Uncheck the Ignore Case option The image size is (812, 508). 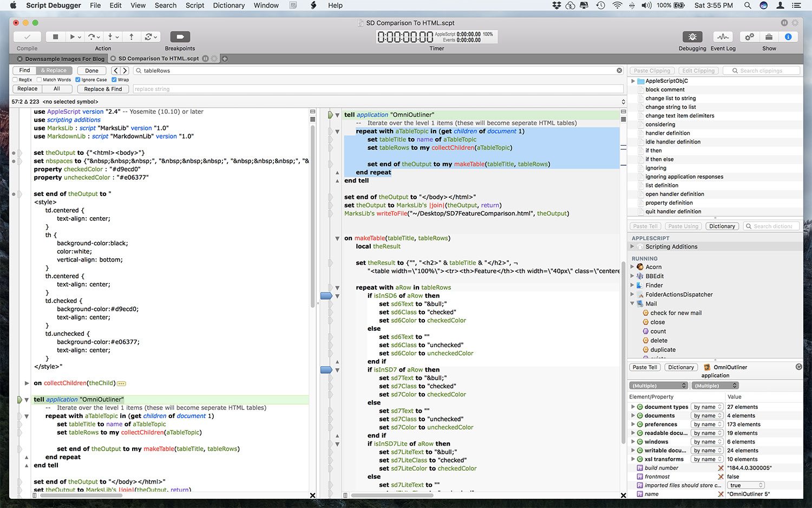click(78, 80)
